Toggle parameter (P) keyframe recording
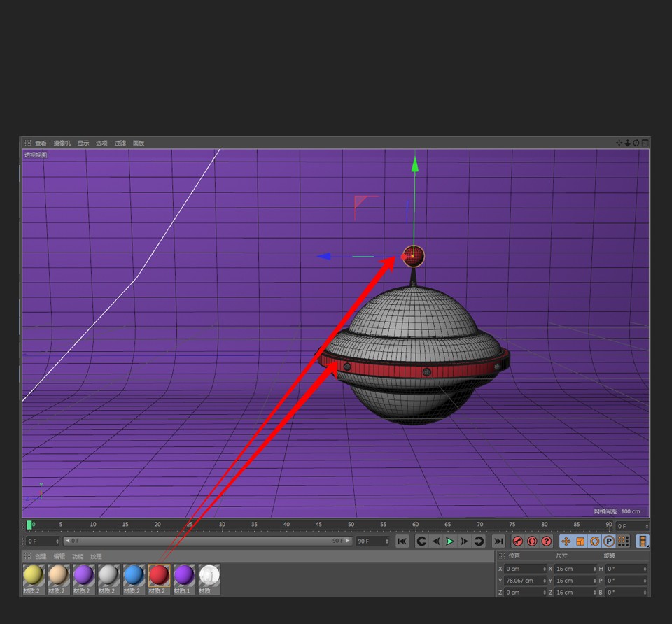Image resolution: width=672 pixels, height=624 pixels. pos(609,541)
